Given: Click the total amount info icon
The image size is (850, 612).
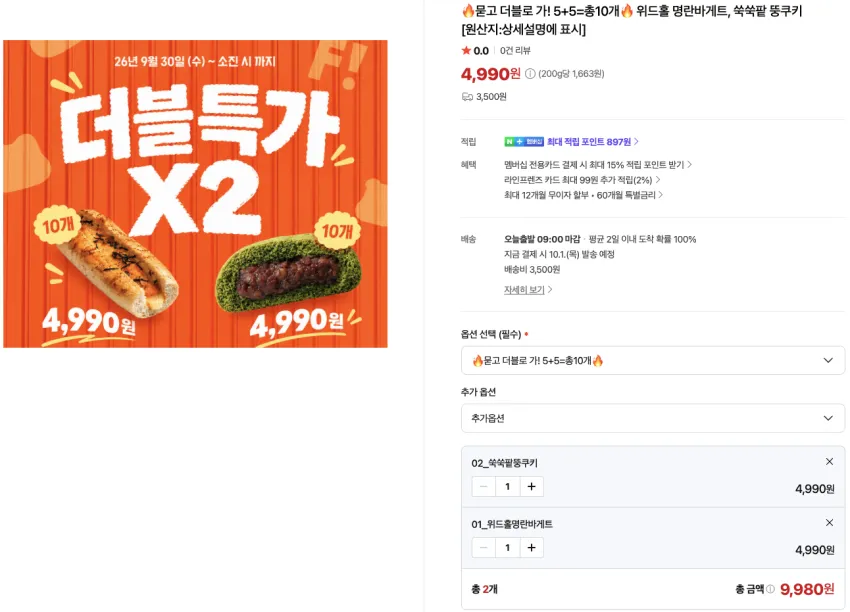Looking at the screenshot, I should pos(770,589).
